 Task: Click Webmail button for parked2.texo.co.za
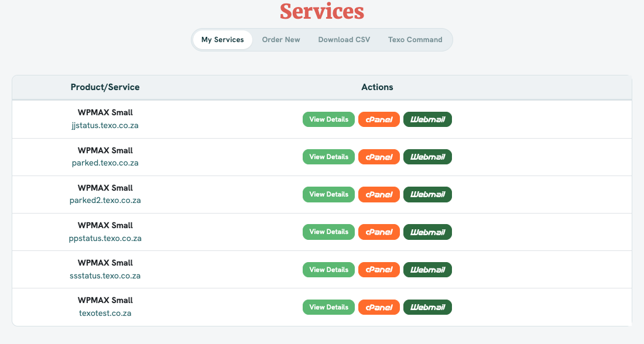(x=427, y=195)
